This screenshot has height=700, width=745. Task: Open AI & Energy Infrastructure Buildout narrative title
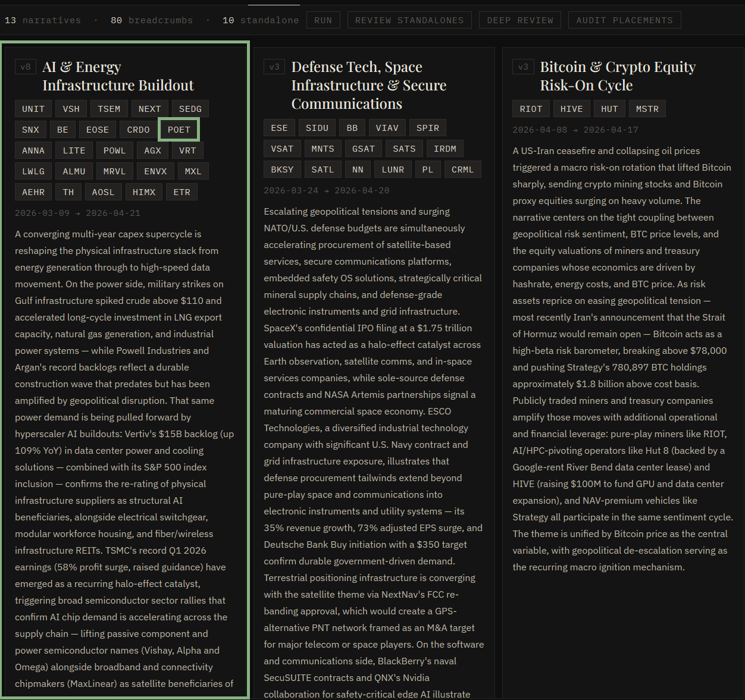[118, 76]
